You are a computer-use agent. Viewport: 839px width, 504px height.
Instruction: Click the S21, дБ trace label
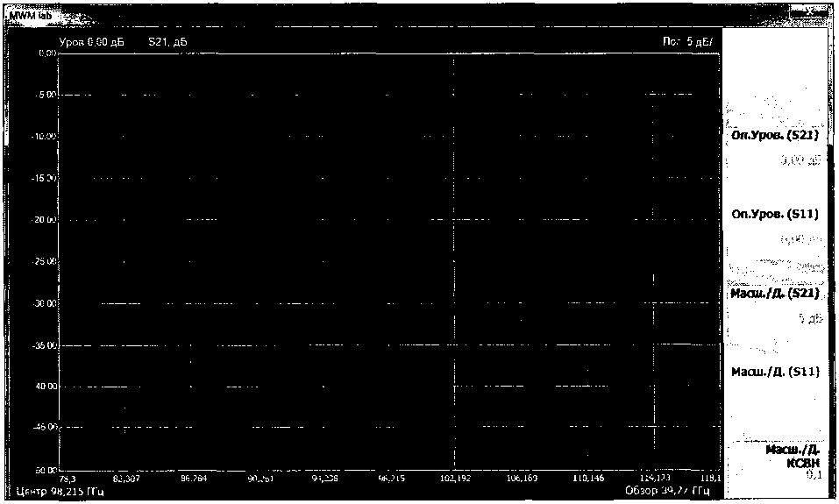pyautogui.click(x=167, y=42)
